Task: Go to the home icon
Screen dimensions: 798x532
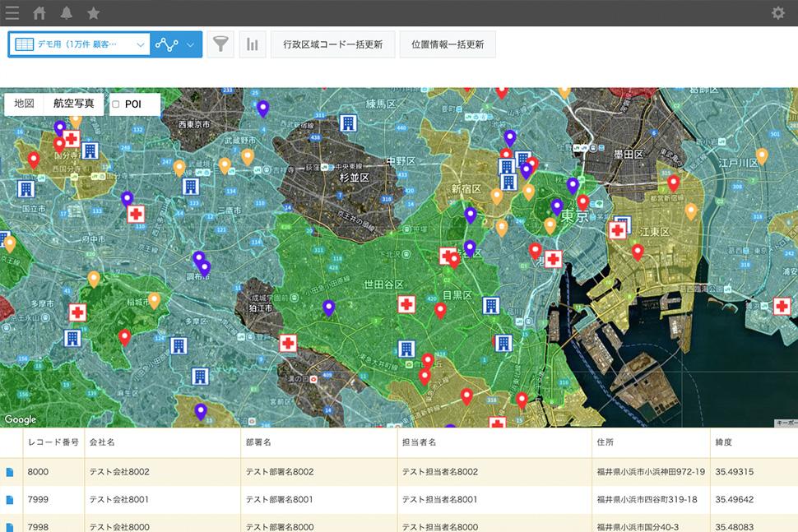Action: [x=39, y=12]
